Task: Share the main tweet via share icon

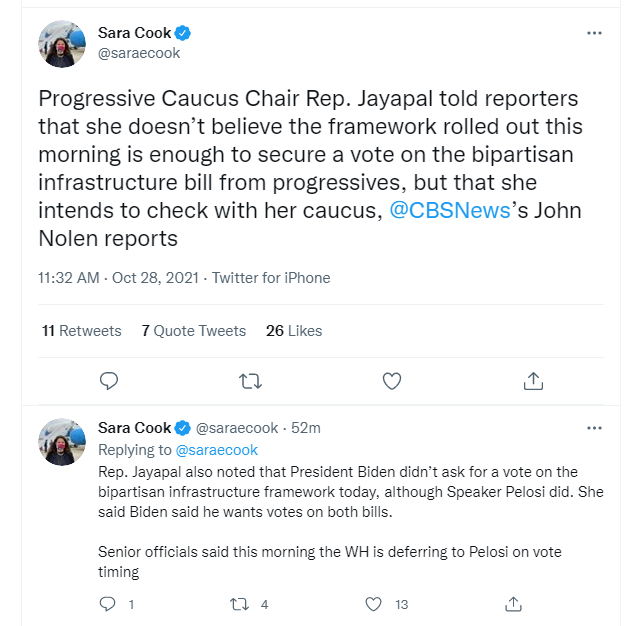Action: click(x=533, y=381)
